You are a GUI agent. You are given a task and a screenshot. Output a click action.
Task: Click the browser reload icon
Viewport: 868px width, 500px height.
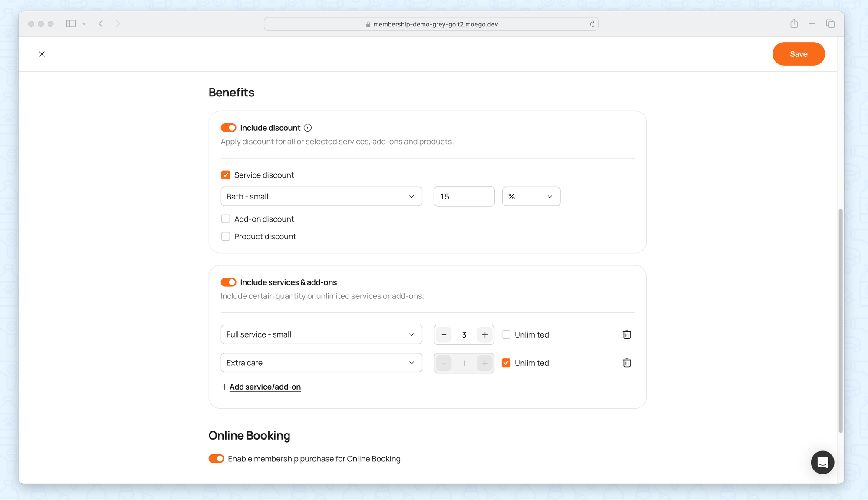[592, 24]
